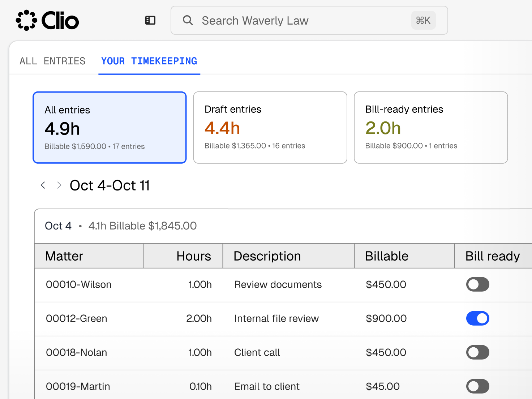Select the All entries summary card

tap(110, 128)
